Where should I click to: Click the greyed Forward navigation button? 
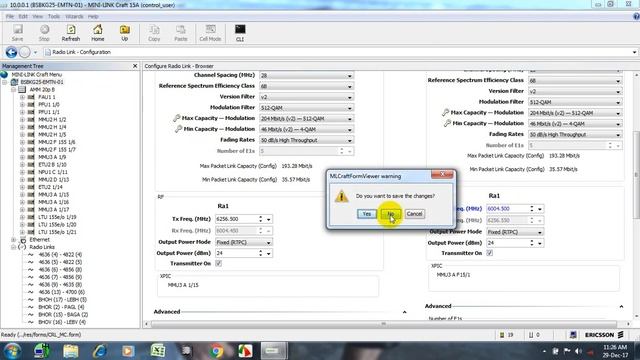pos(25,52)
